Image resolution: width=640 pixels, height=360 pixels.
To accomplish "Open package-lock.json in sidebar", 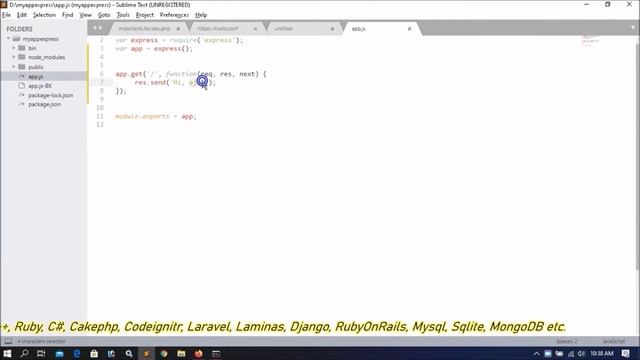I will pyautogui.click(x=51, y=95).
